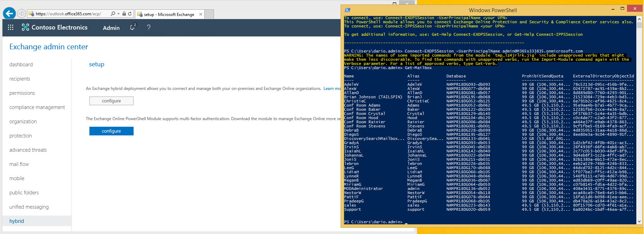This screenshot has width=644, height=234.
Task: Open the notifications bell icon
Action: tap(133, 27)
